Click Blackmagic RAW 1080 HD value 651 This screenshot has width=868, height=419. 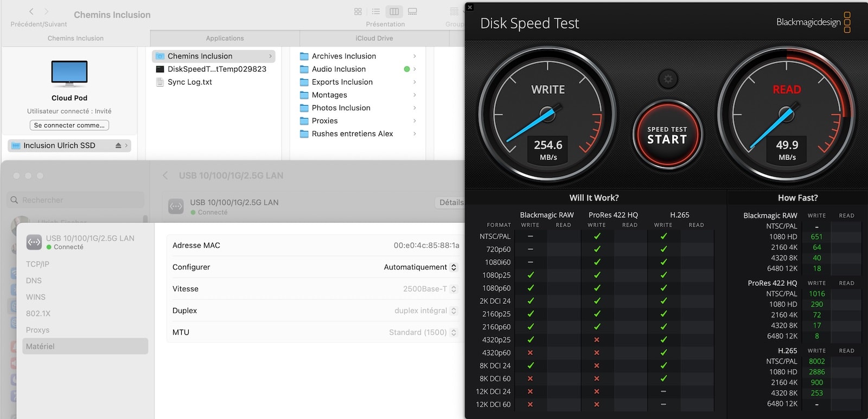tap(816, 237)
